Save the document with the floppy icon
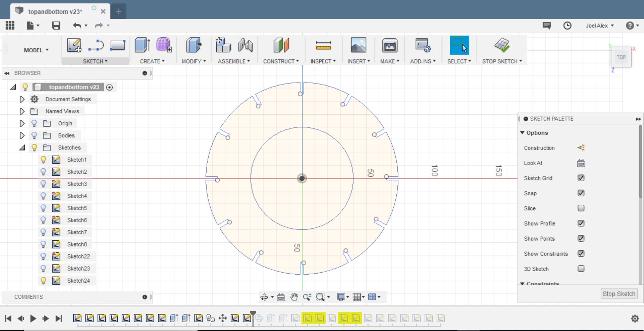Image resolution: width=644 pixels, height=331 pixels. point(56,26)
